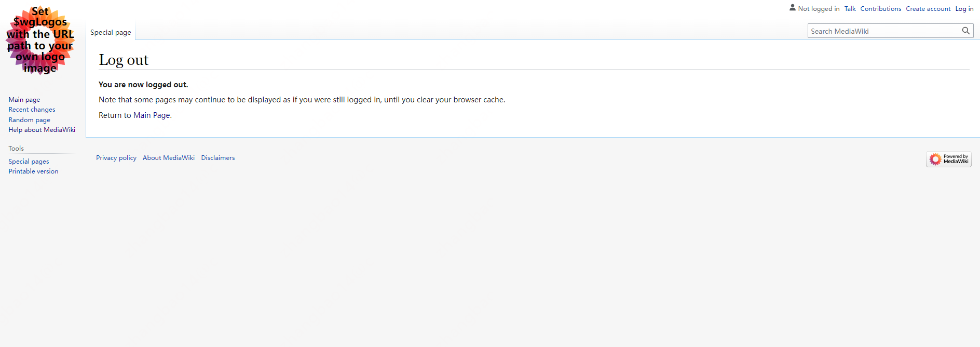This screenshot has width=980, height=347.
Task: Click Create account link
Action: pyautogui.click(x=928, y=9)
